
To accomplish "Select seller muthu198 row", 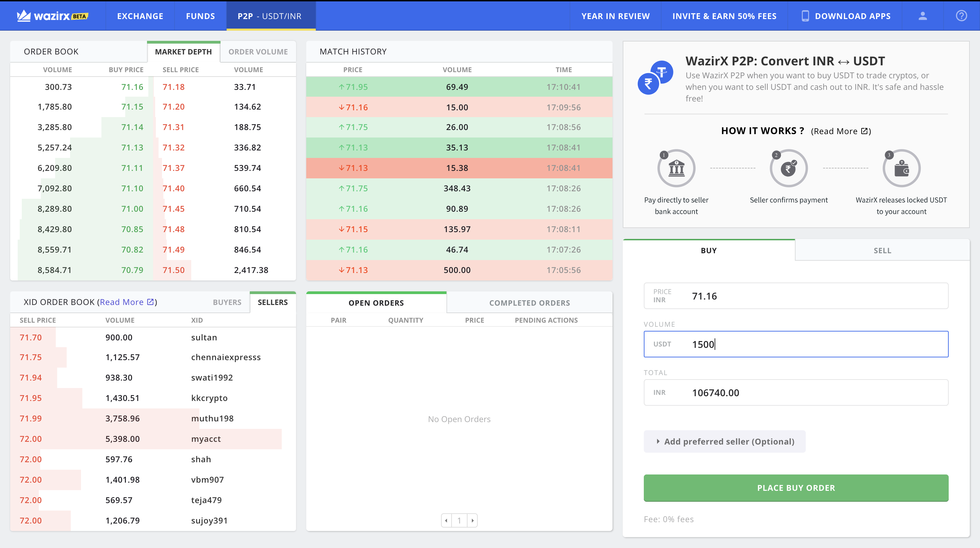I will click(x=153, y=418).
